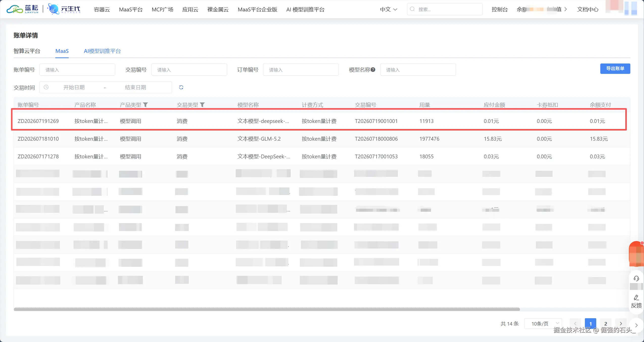
Task: Click model name 文本模型-deepseek-...
Action: [263, 121]
